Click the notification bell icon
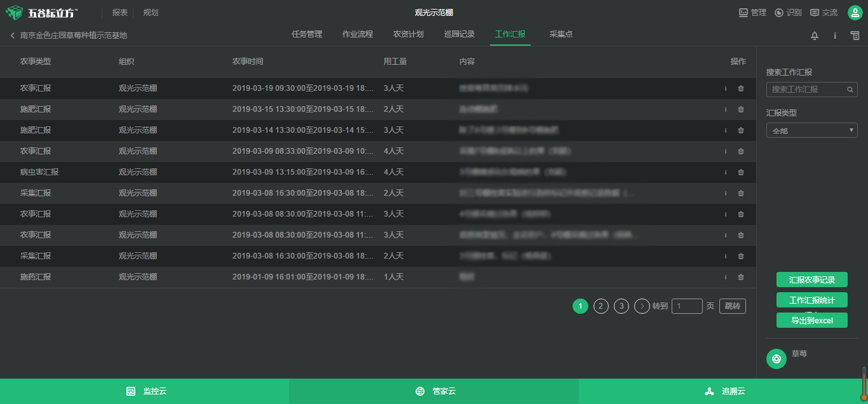This screenshot has height=404, width=868. pyautogui.click(x=815, y=36)
